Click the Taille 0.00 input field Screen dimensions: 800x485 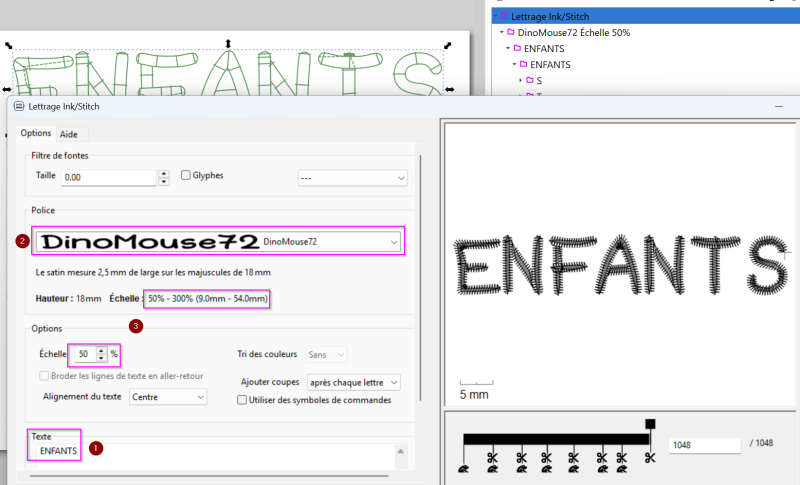(109, 177)
